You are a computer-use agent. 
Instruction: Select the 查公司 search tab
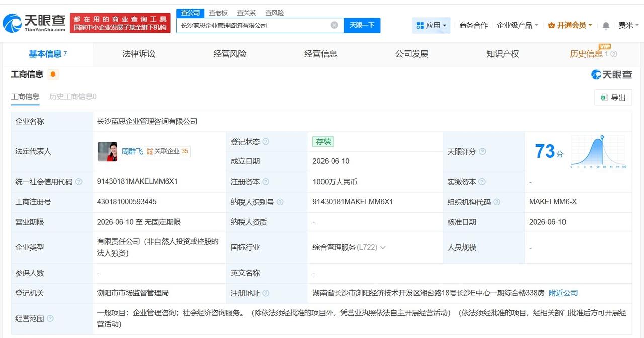coord(190,13)
